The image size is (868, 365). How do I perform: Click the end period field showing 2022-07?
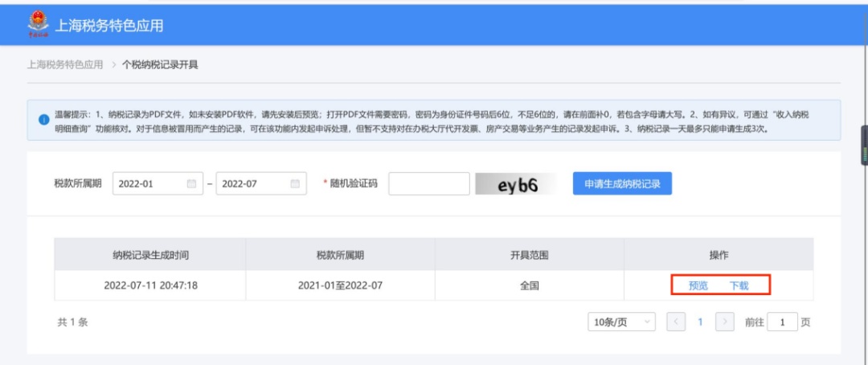(x=253, y=184)
